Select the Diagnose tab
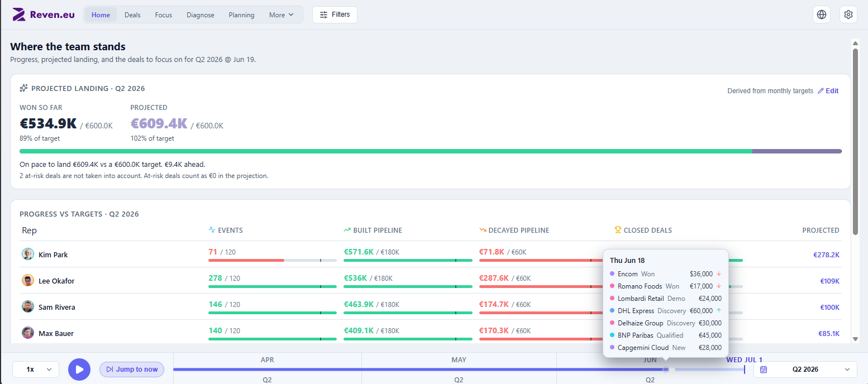Image resolution: width=868 pixels, height=384 pixels. point(201,15)
